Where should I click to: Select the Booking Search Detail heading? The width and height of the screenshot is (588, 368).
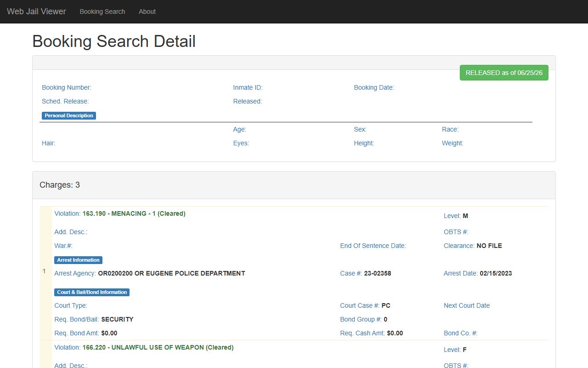point(114,41)
